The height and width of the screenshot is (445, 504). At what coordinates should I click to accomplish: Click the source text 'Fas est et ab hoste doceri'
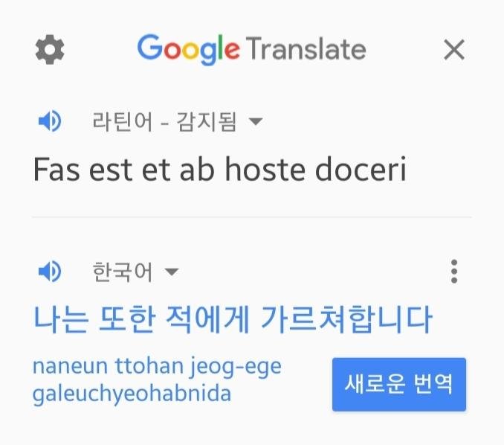[220, 169]
